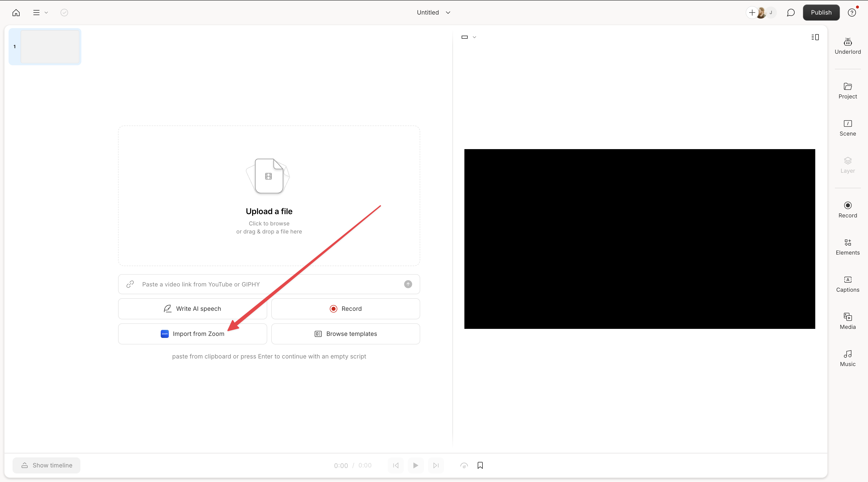Screen dimensions: 868x482
Task: Open Browse templates
Action: tap(345, 334)
